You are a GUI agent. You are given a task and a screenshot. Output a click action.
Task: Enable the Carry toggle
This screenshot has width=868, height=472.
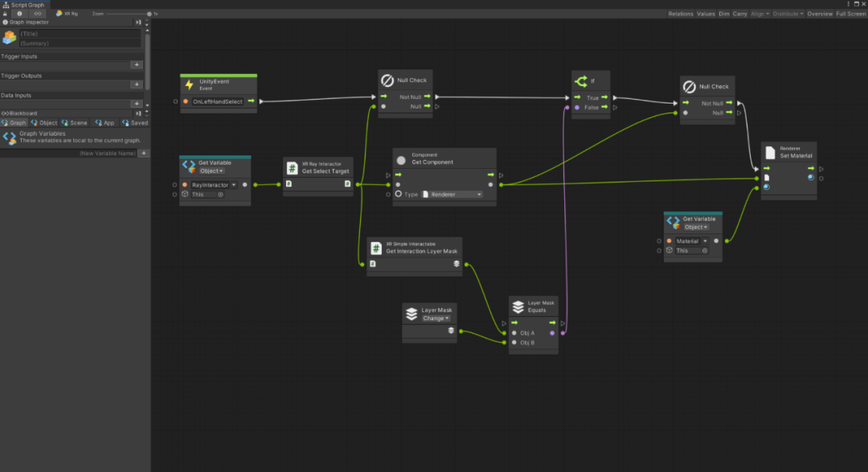[x=739, y=14]
